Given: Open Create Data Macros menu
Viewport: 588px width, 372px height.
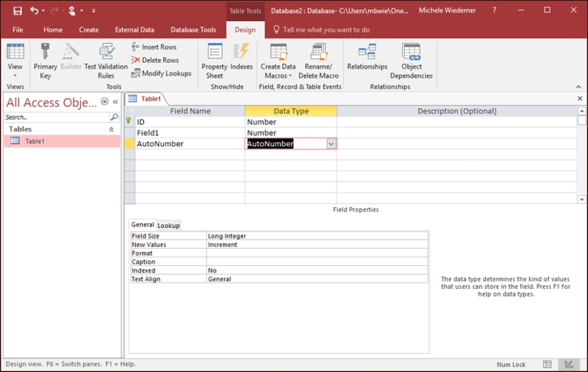Looking at the screenshot, I should click(278, 61).
